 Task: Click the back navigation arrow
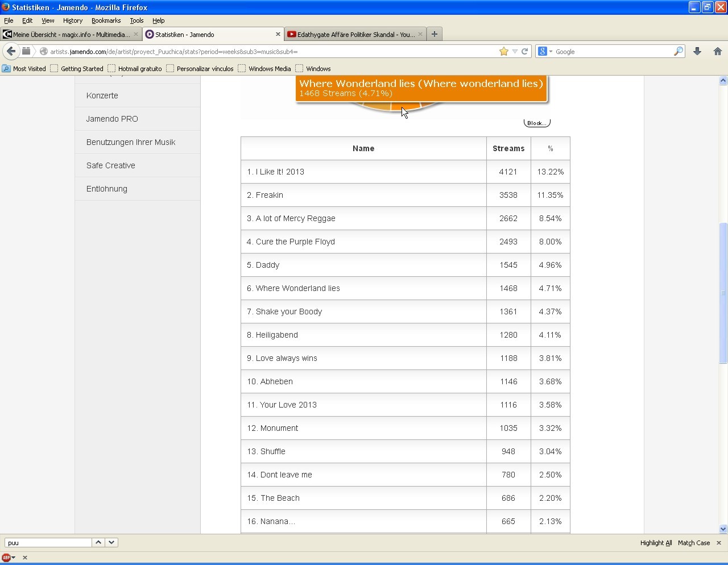[x=11, y=51]
